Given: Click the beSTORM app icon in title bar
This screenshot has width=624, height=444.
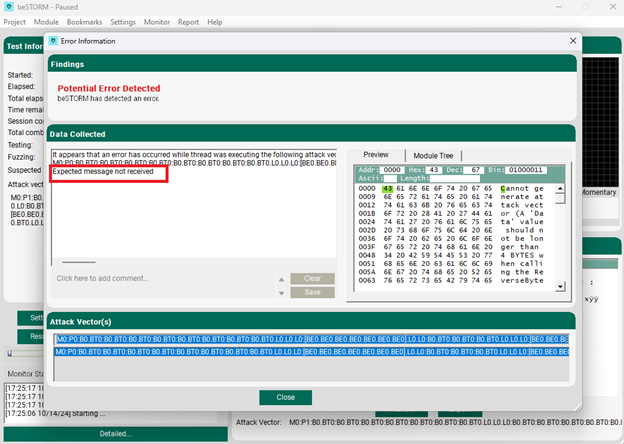Looking at the screenshot, I should [x=9, y=7].
